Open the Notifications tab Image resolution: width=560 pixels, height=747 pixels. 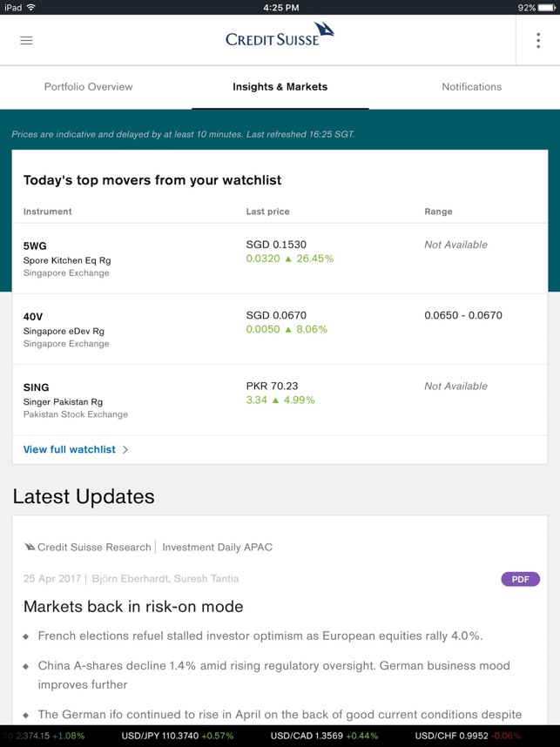click(x=471, y=87)
